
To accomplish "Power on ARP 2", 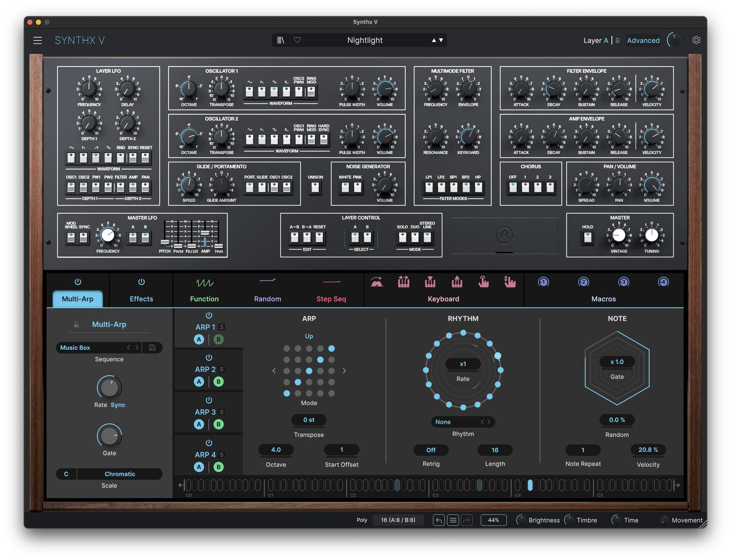I will (x=209, y=357).
